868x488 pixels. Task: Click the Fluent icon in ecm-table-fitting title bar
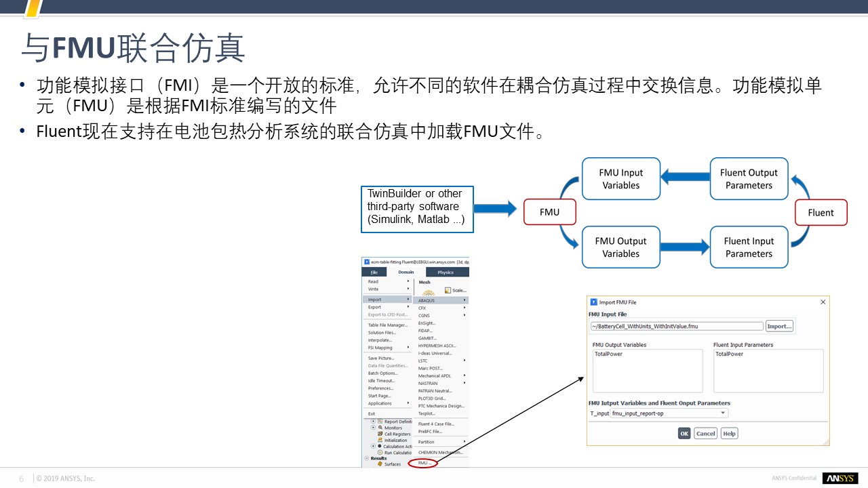pos(366,262)
